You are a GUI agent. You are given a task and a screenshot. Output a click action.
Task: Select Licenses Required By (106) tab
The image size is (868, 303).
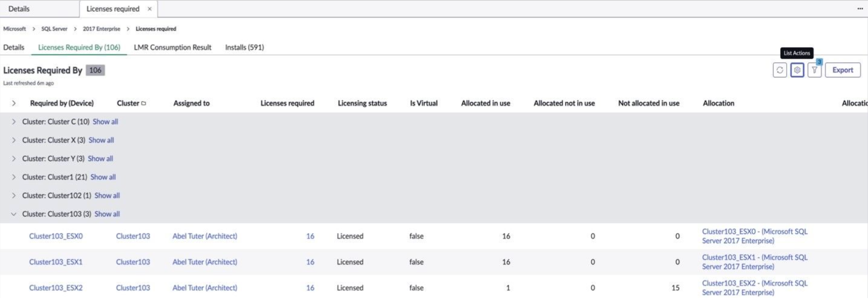[79, 47]
